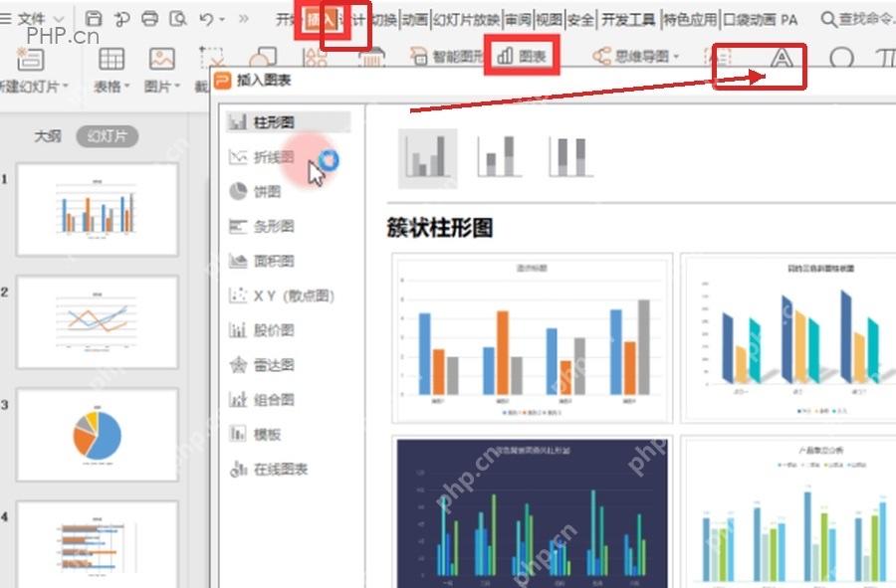
Task: Open the 开发工具 ribbon tab
Action: (628, 20)
